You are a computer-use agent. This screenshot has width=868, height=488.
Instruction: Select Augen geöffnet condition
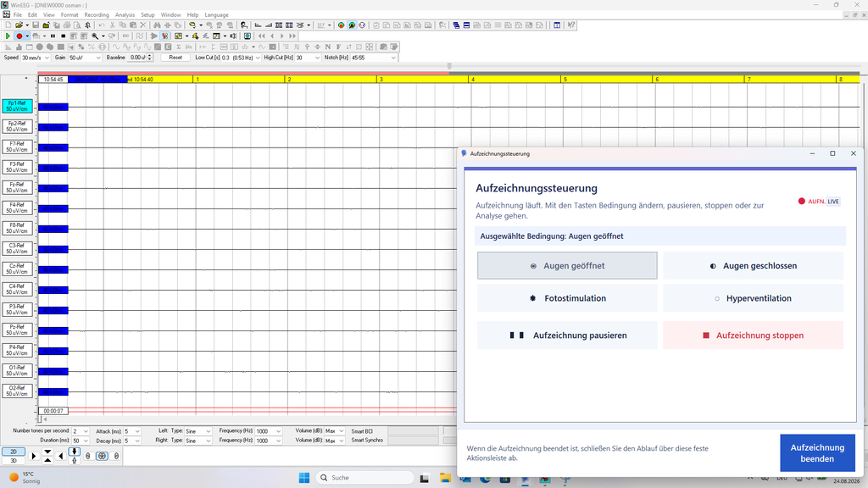click(x=567, y=265)
